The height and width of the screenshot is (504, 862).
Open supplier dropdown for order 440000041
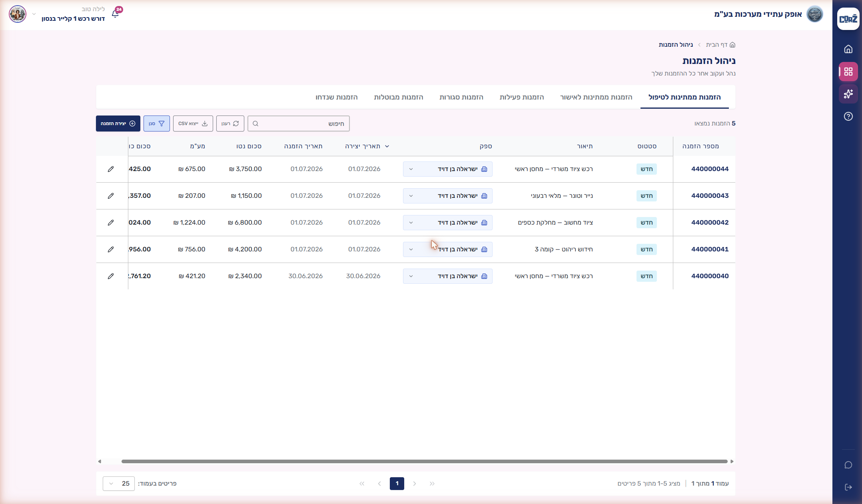point(447,249)
